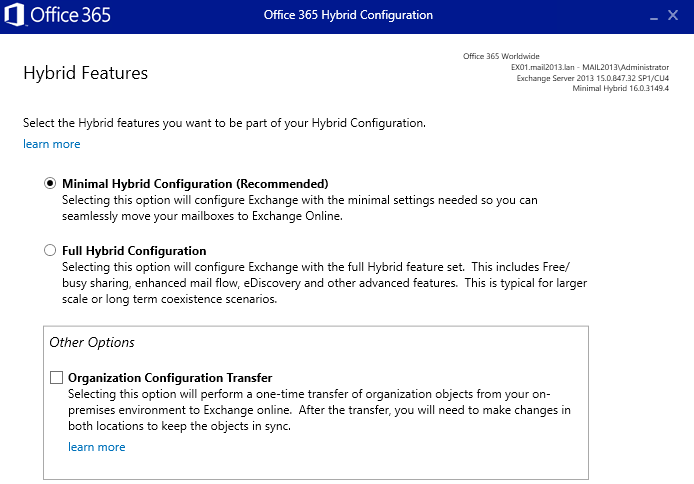Click the Other Options group header

[92, 342]
